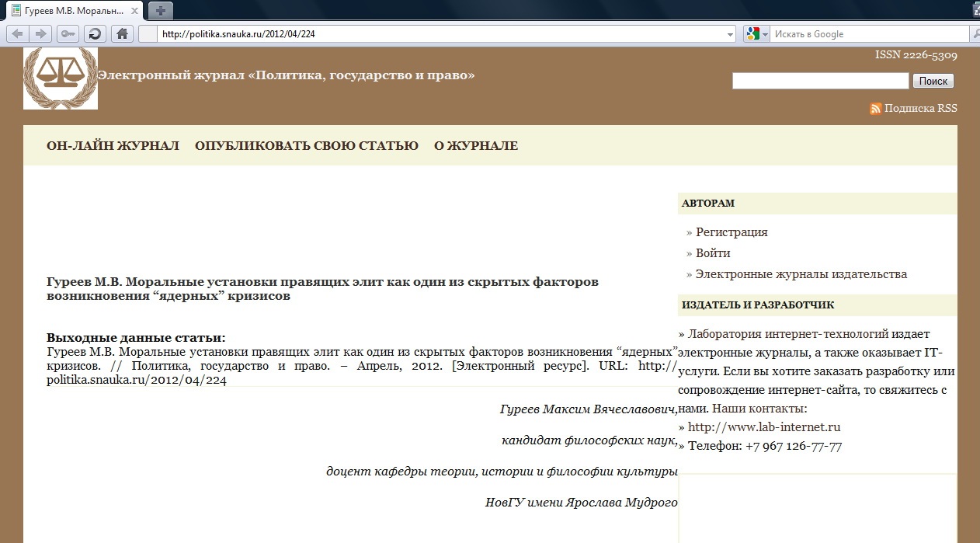This screenshot has height=543, width=980.
Task: Click the site badge beside the URL
Action: coord(149,34)
